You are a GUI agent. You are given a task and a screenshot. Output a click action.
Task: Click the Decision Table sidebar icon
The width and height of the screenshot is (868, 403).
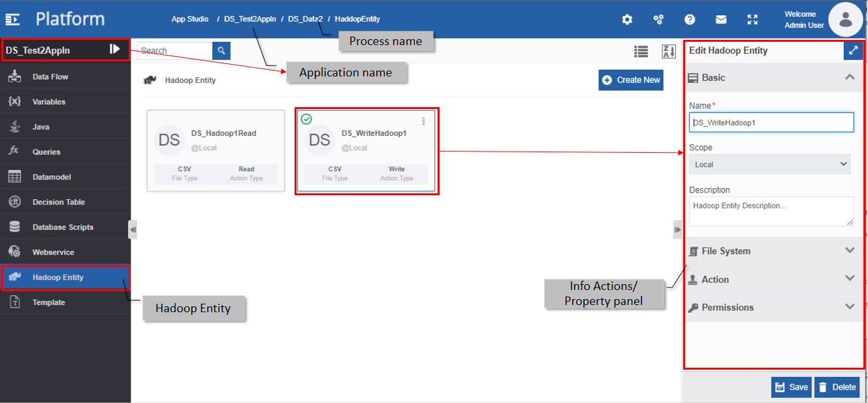(14, 202)
